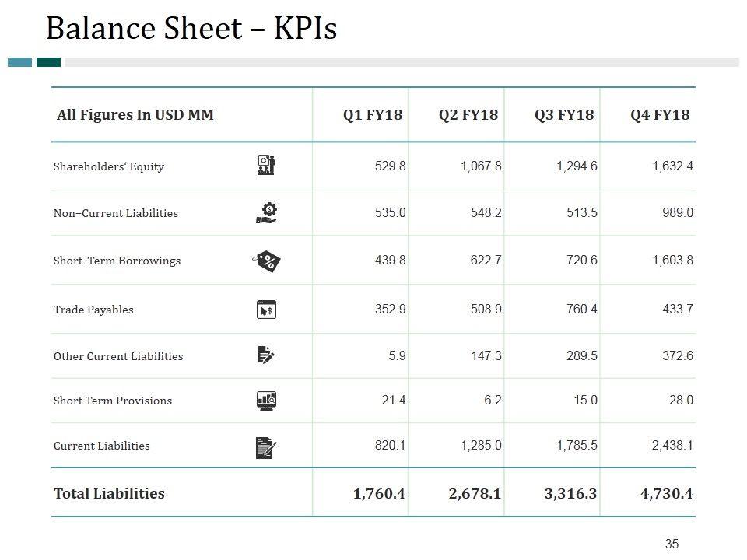The width and height of the screenshot is (747, 560).
Task: Select Shareholders' Equity Q1 value 529.8
Action: 391,166
